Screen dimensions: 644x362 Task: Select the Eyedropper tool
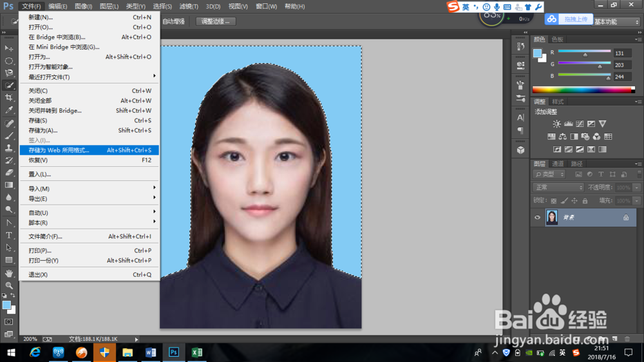[8, 110]
